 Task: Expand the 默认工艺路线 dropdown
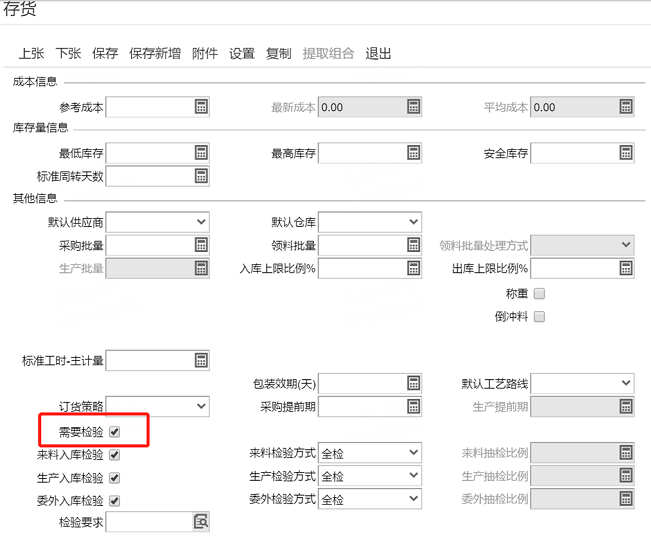coord(582,383)
